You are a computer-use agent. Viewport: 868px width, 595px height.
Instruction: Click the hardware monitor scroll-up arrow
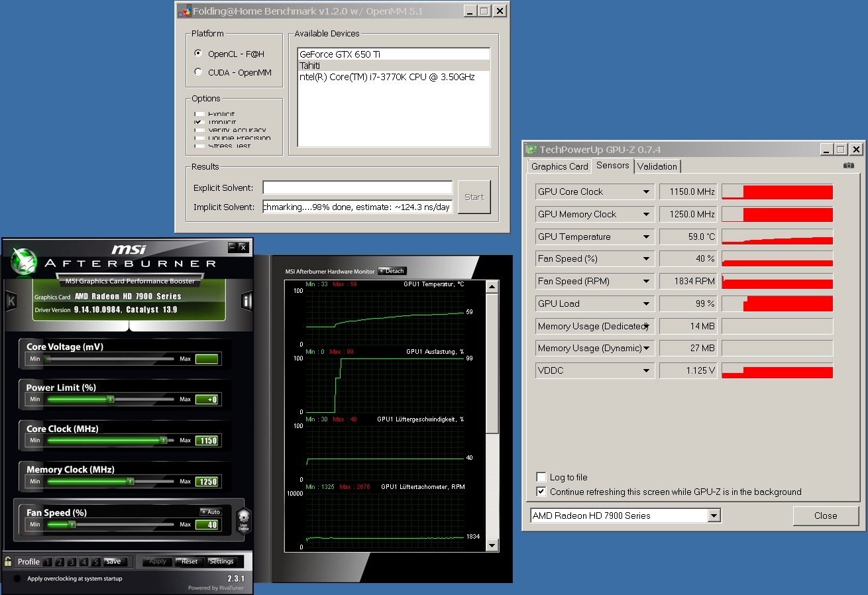pyautogui.click(x=492, y=286)
